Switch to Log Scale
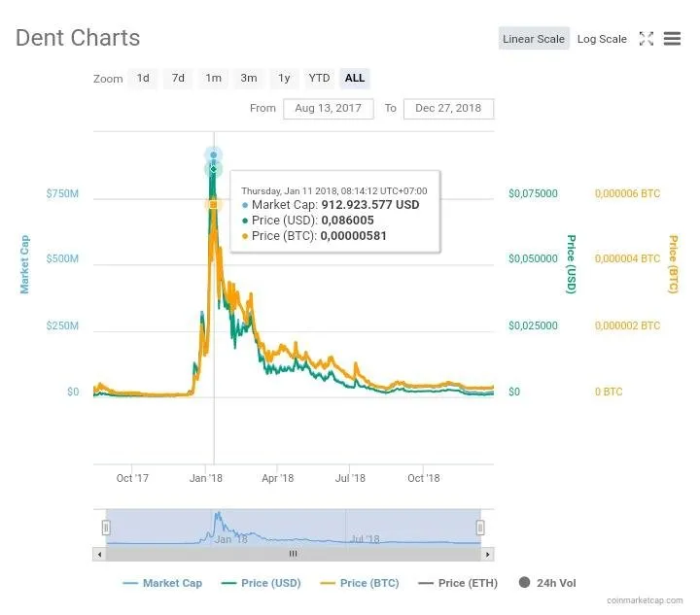 (602, 39)
